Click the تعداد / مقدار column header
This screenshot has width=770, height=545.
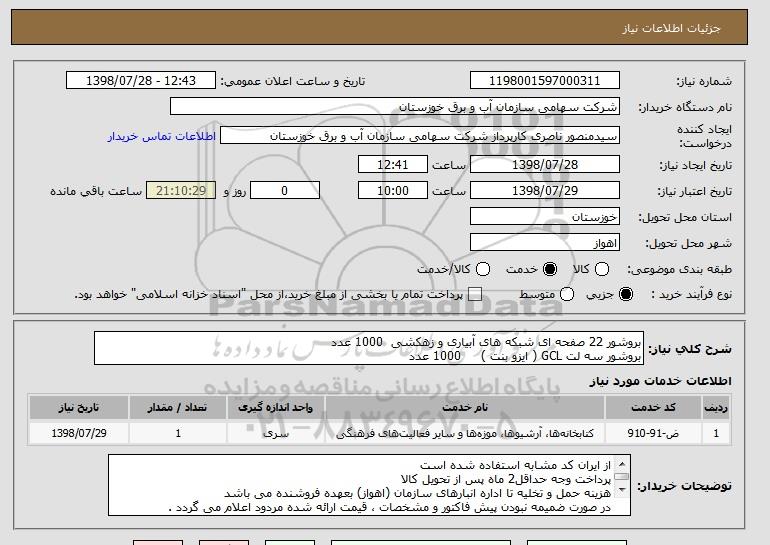pos(177,408)
